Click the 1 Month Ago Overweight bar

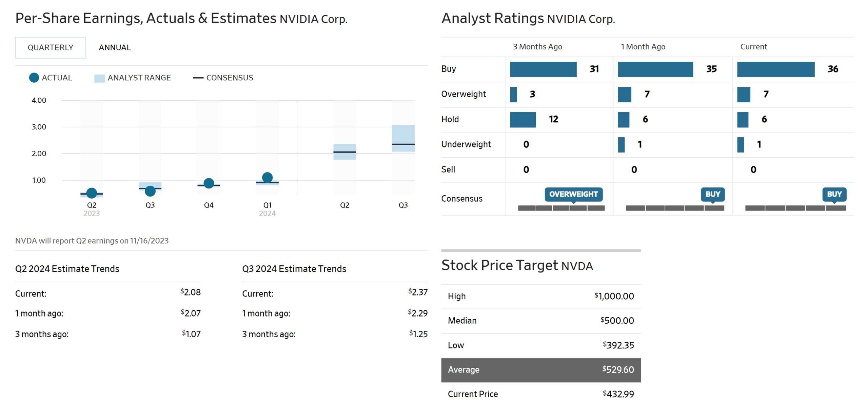point(624,94)
